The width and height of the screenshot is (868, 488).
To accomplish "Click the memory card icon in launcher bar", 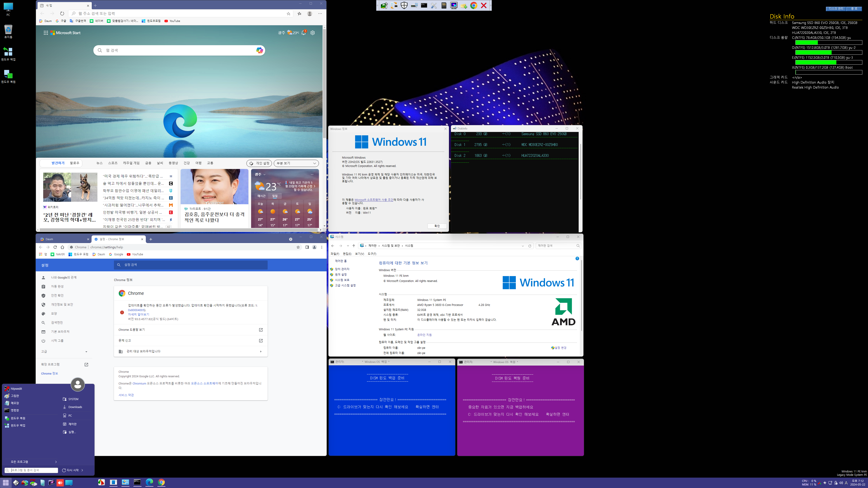I will click(444, 5).
